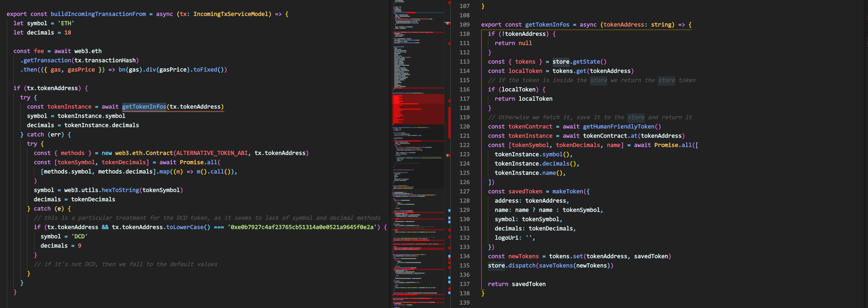Click Promise.all on line 122
The height and width of the screenshot is (308, 868).
pos(673,145)
